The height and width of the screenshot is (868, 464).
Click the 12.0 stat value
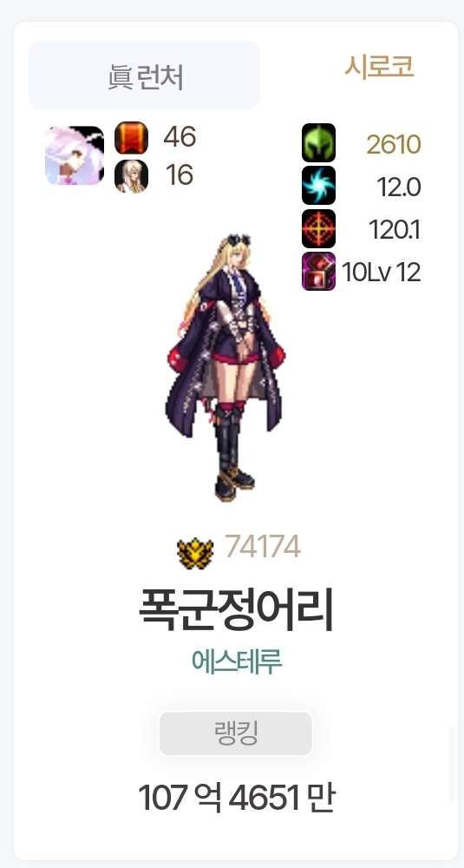point(399,187)
